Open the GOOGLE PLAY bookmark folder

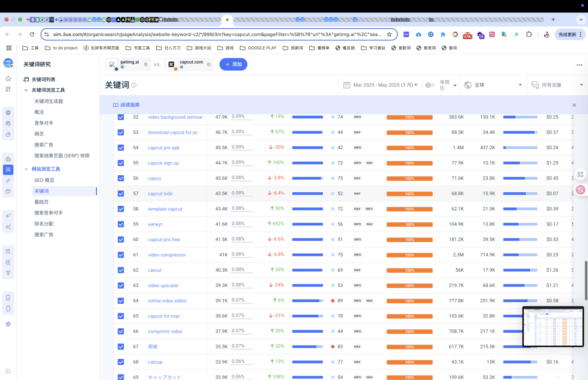258,48
